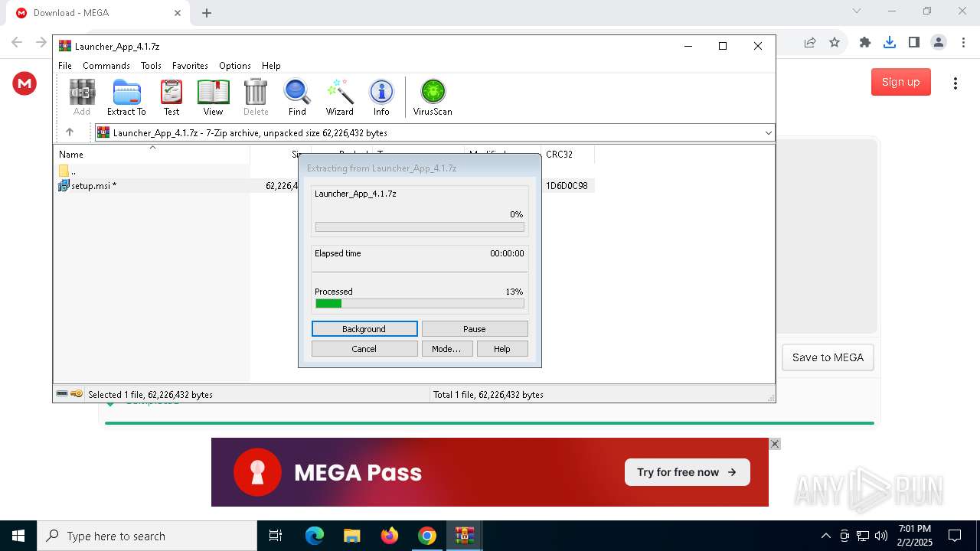
Task: Open Chrome downloads icon
Action: (890, 43)
